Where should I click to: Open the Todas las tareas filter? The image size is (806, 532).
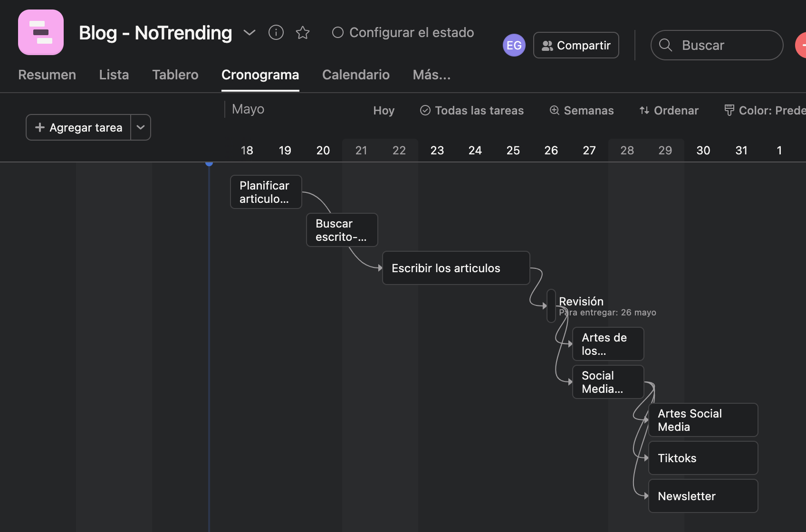pyautogui.click(x=472, y=111)
